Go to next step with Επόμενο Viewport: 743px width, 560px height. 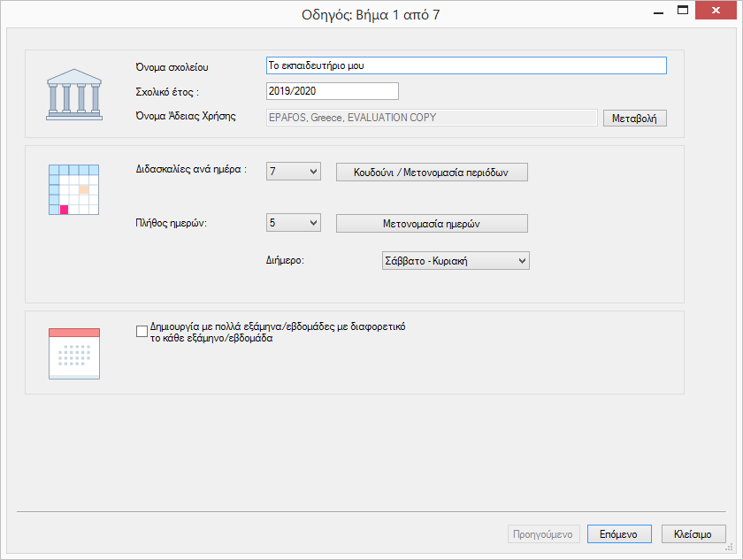(x=618, y=534)
